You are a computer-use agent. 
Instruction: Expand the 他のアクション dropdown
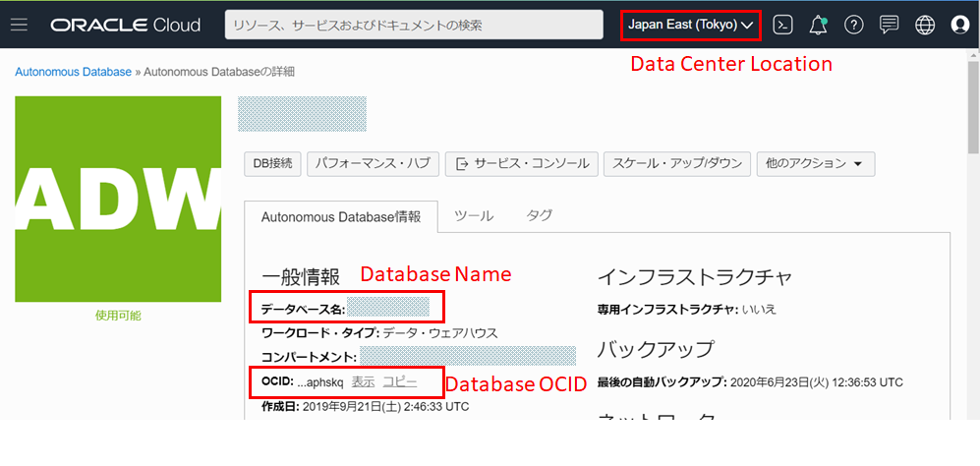[815, 164]
